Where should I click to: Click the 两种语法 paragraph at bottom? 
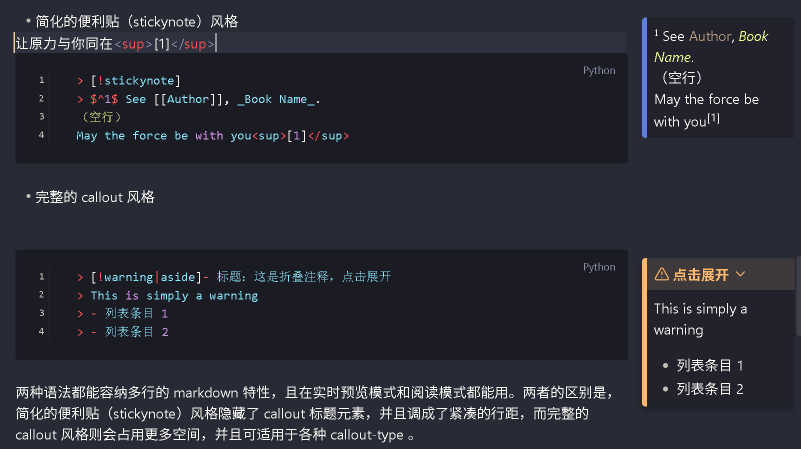pyautogui.click(x=314, y=414)
